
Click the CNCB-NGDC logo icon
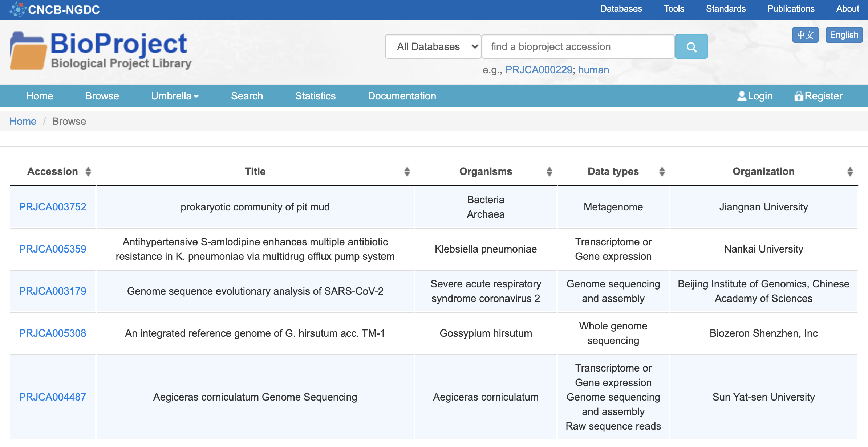point(18,9)
